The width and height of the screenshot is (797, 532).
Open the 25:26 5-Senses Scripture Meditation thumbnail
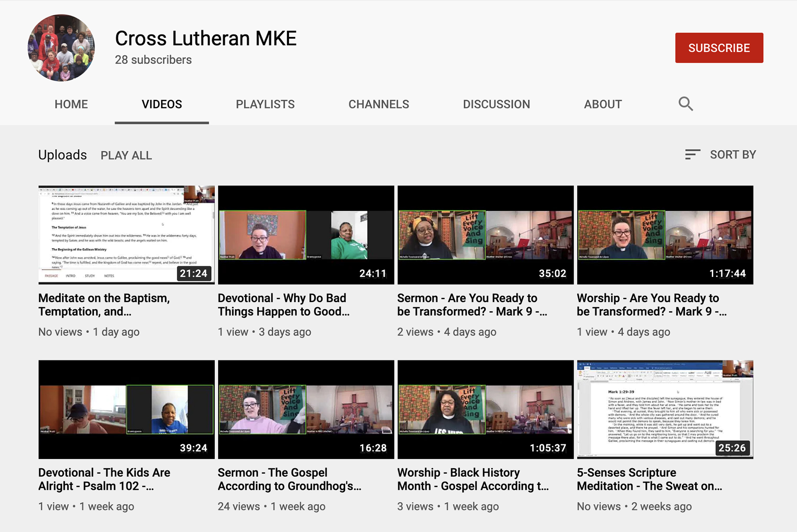665,409
